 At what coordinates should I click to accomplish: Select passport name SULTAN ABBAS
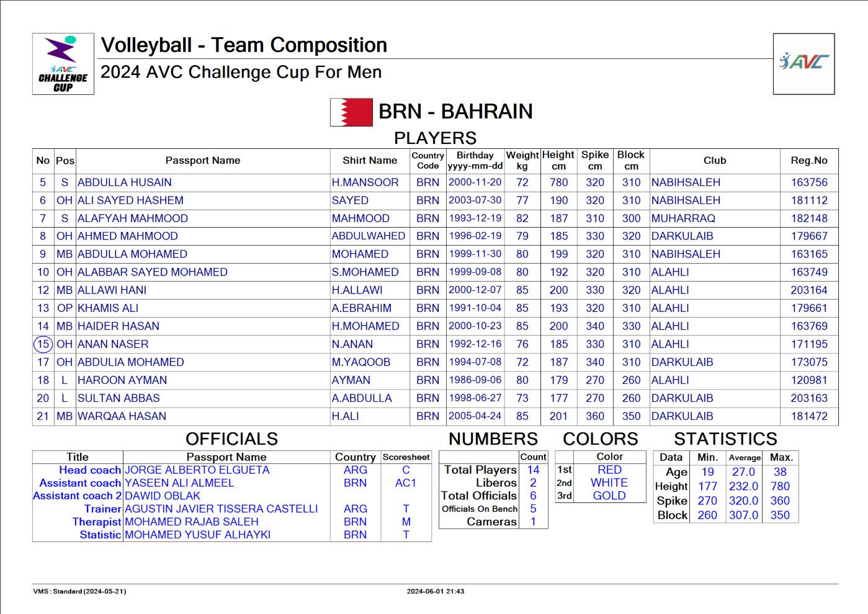tap(119, 398)
